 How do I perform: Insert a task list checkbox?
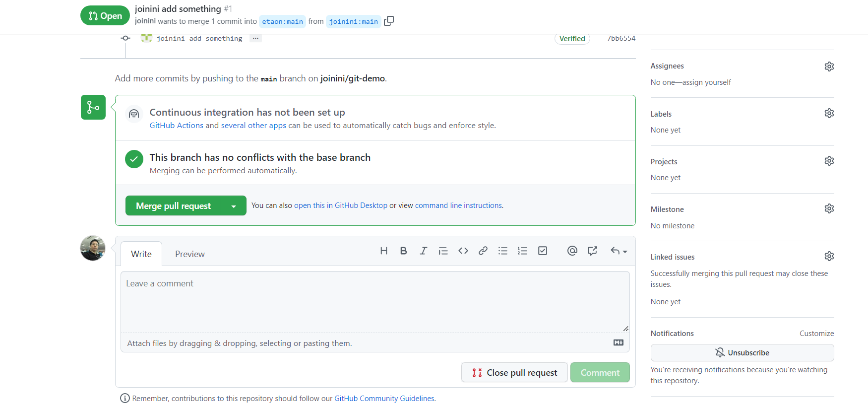click(x=543, y=251)
